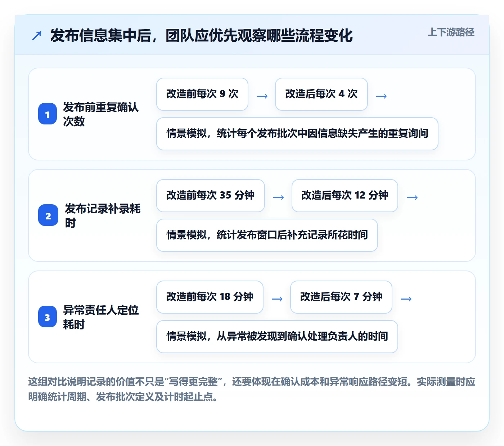Click the description 统计发布窗口后补充记录所花时间
The width and height of the screenshot is (504, 446).
[x=267, y=235]
